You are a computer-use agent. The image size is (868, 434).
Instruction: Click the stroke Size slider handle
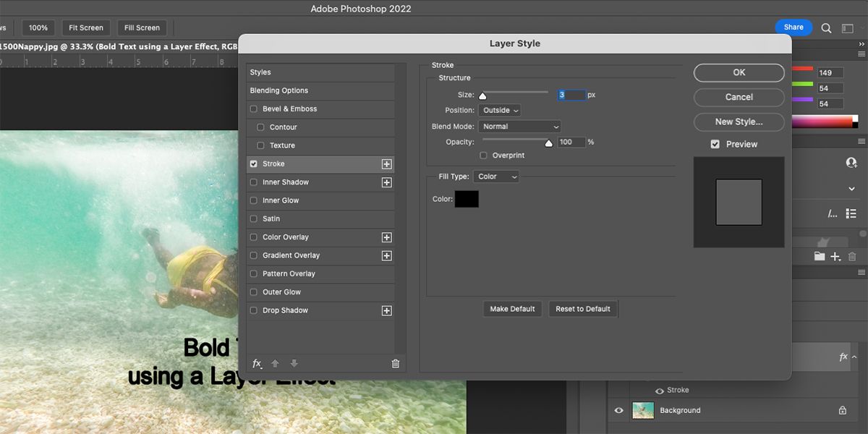click(x=482, y=95)
